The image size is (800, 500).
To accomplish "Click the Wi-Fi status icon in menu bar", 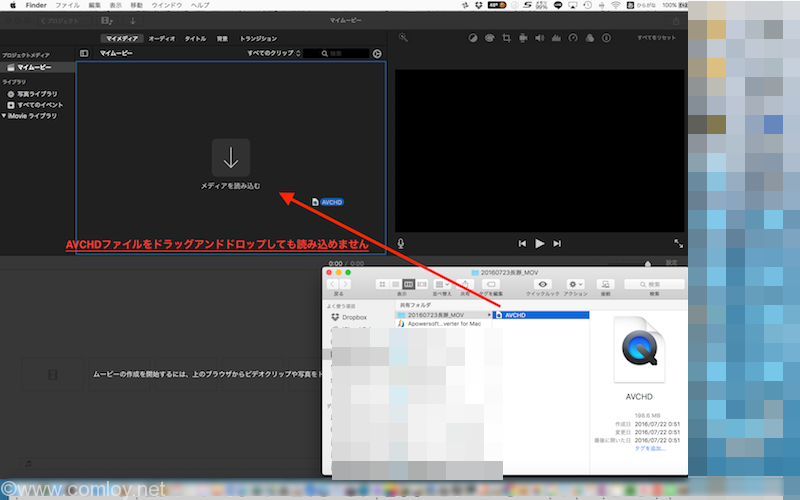I will (x=616, y=5).
